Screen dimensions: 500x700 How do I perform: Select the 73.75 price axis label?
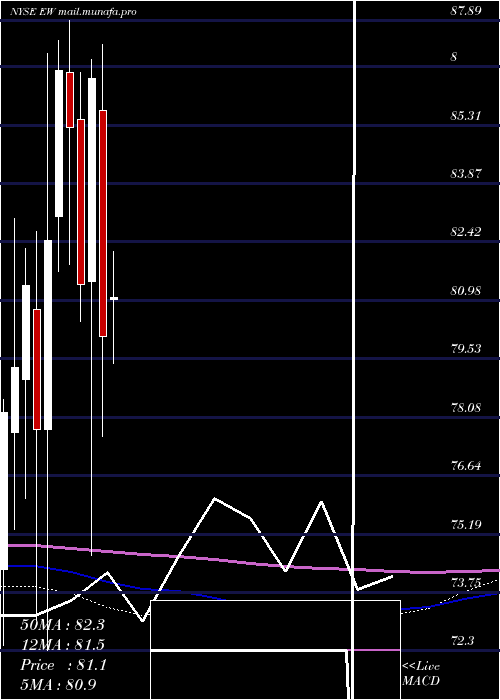[x=466, y=583]
